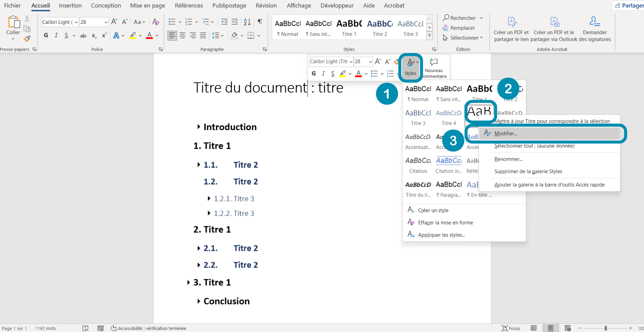Center align the paragraph text
This screenshot has width=644, height=332.
(183, 35)
